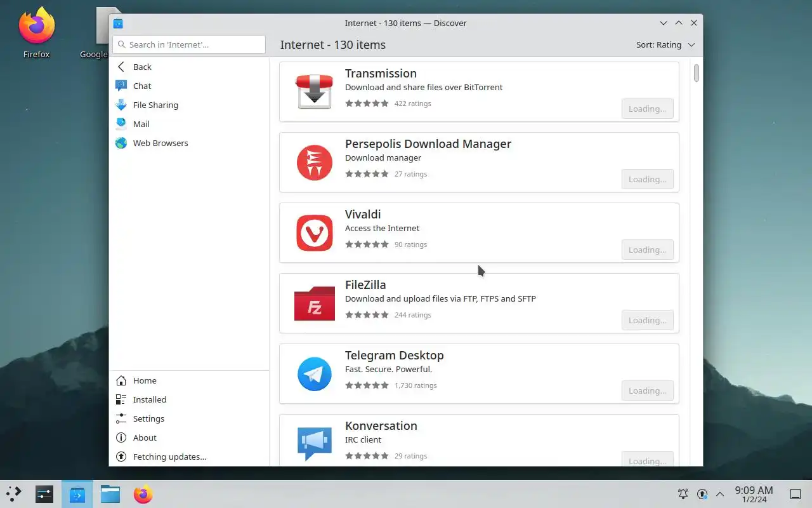812x508 pixels.
Task: Click Loading button for Vivaldi
Action: point(647,250)
